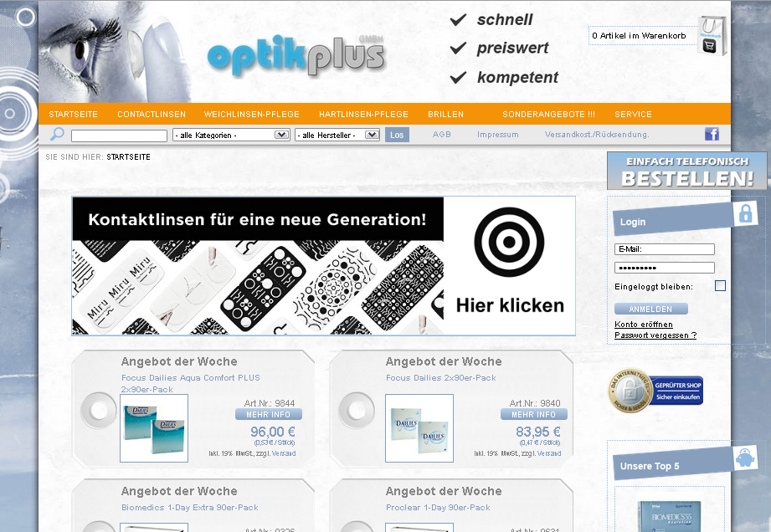The width and height of the screenshot is (771, 532).
Task: Click Startseite in the breadcrumb
Action: 128,157
